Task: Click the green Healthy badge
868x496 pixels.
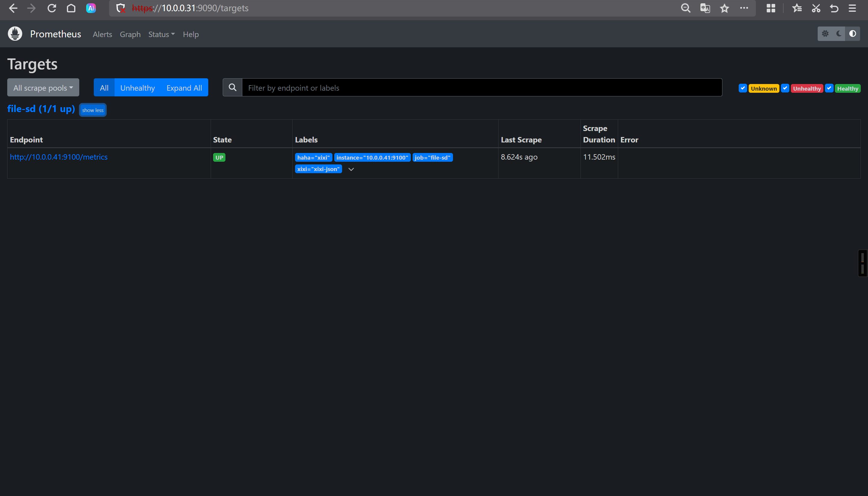Action: click(x=848, y=89)
